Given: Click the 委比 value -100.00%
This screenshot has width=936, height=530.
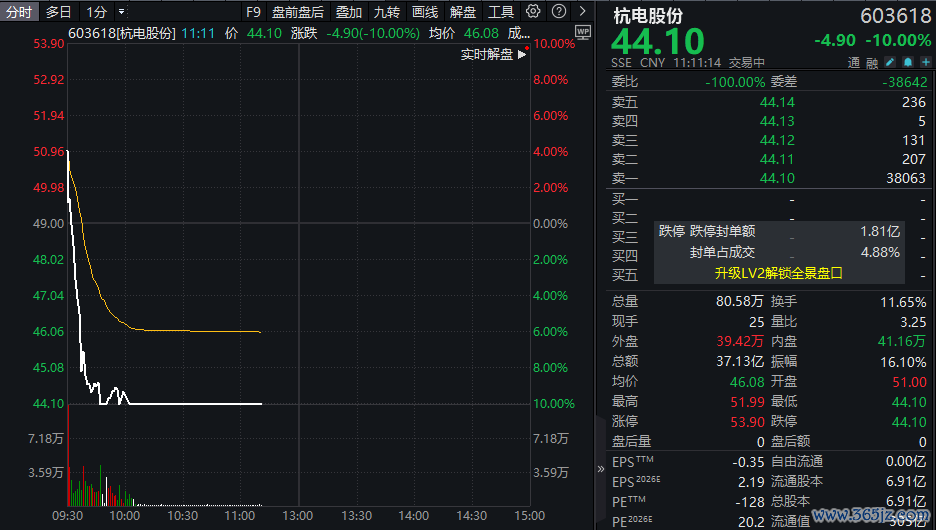Looking at the screenshot, I should 735,82.
